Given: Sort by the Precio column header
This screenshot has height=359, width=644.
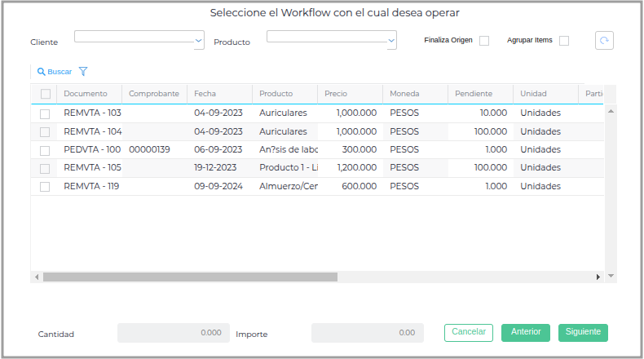Looking at the screenshot, I should (x=336, y=94).
